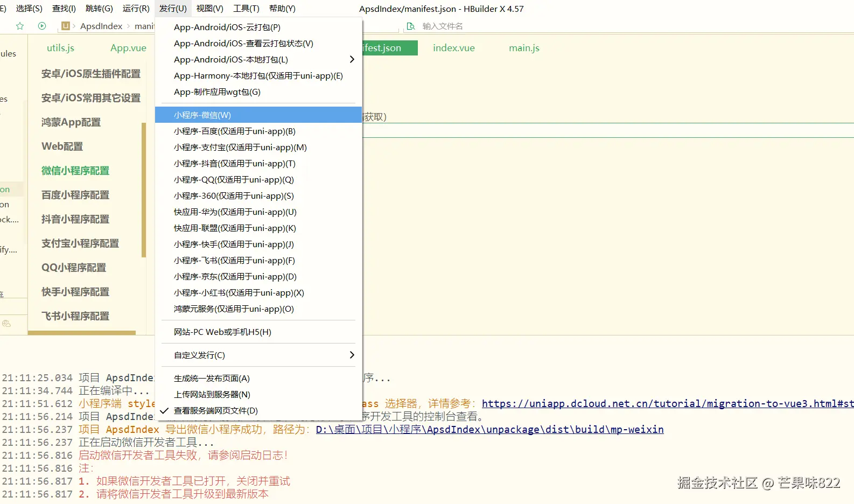Select 快应用-联盟 publish option
This screenshot has height=504, width=854.
pyautogui.click(x=258, y=228)
